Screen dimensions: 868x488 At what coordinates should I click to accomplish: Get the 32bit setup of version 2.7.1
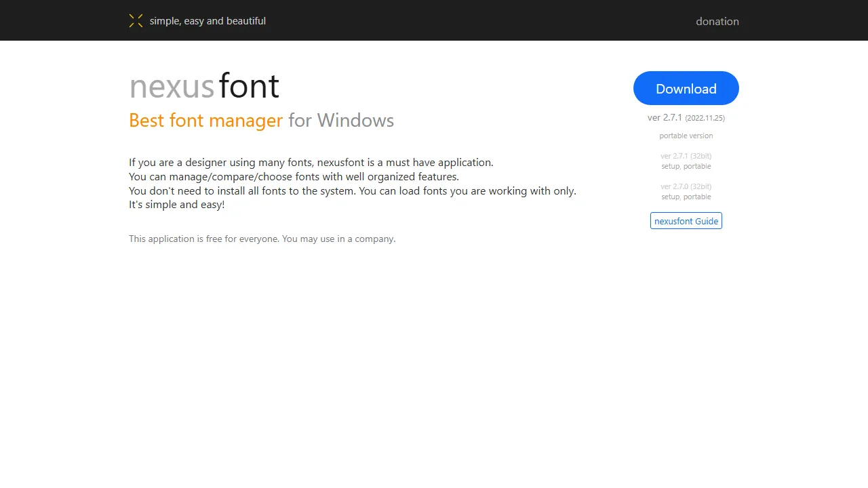[x=670, y=166]
